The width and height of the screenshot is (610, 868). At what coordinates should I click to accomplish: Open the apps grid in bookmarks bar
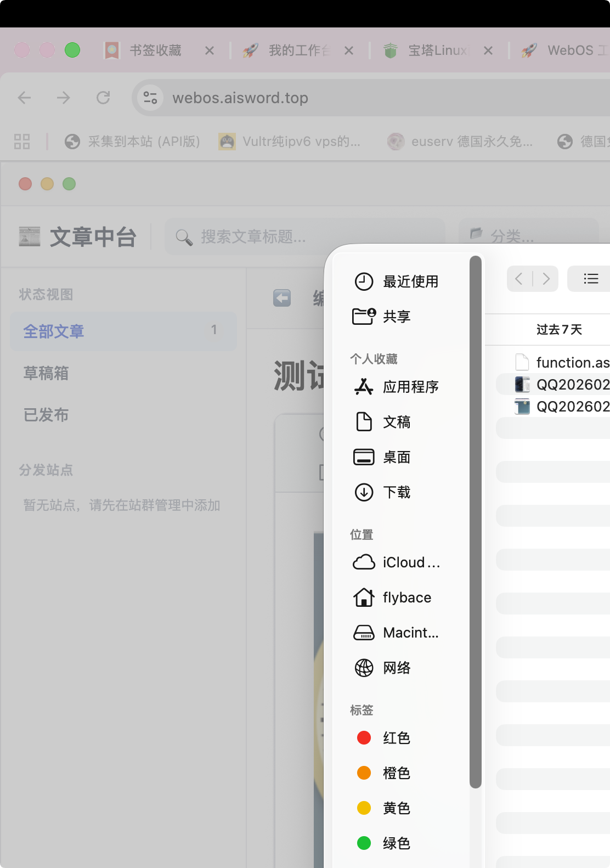click(x=22, y=142)
